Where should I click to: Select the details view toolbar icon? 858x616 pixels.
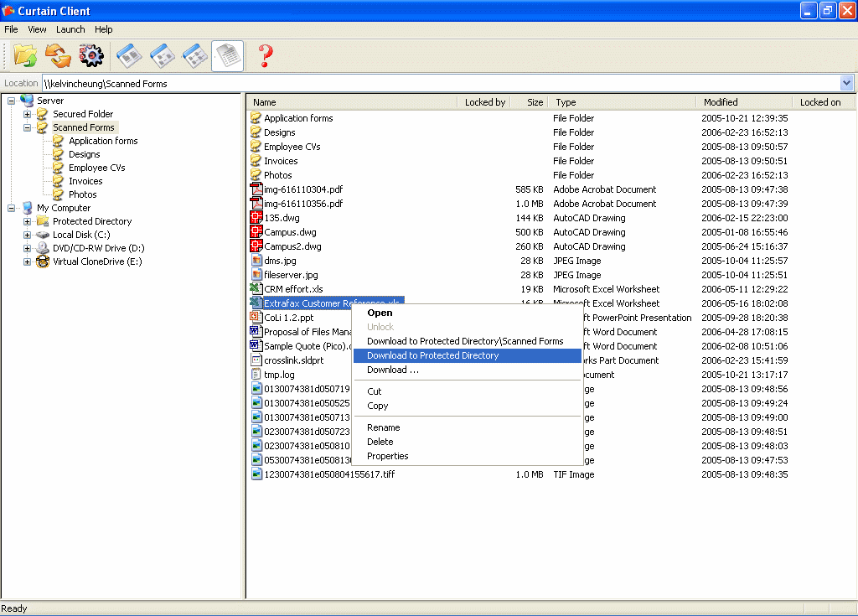tap(228, 55)
